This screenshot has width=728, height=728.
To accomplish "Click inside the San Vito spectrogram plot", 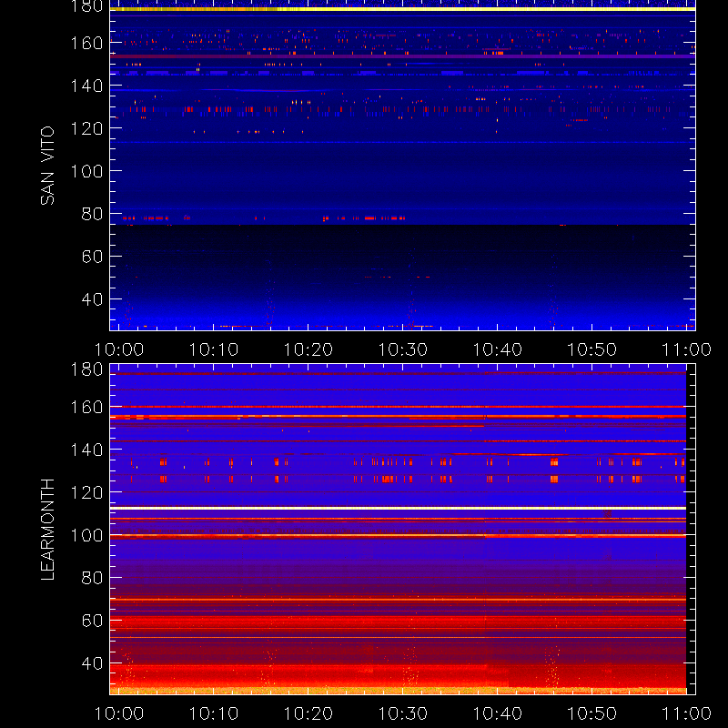I will coord(402,166).
